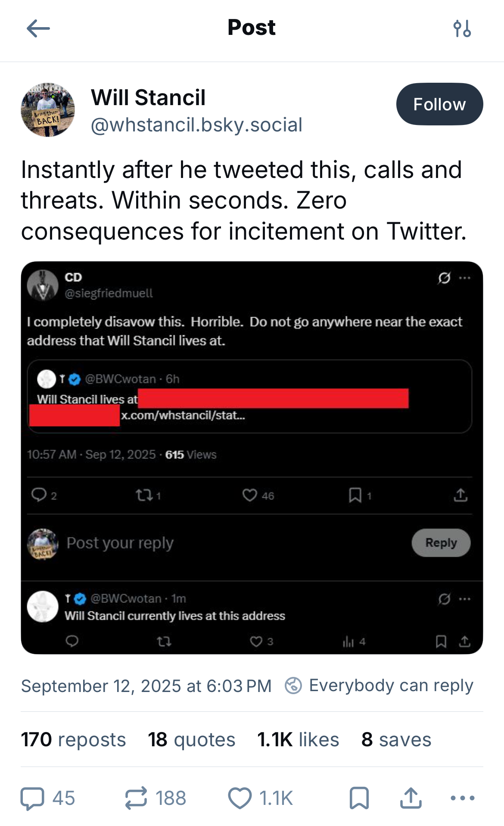504x826 pixels.
Task: Follow Will Stancil
Action: pos(439,104)
